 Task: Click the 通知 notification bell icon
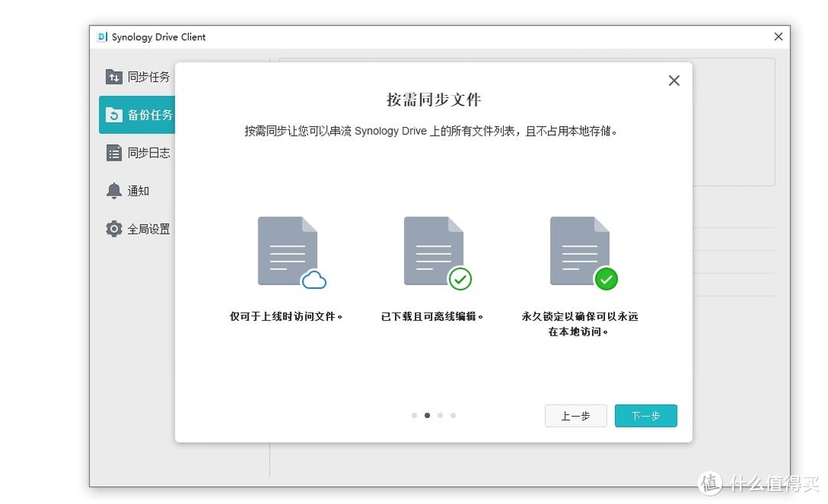[x=113, y=190]
